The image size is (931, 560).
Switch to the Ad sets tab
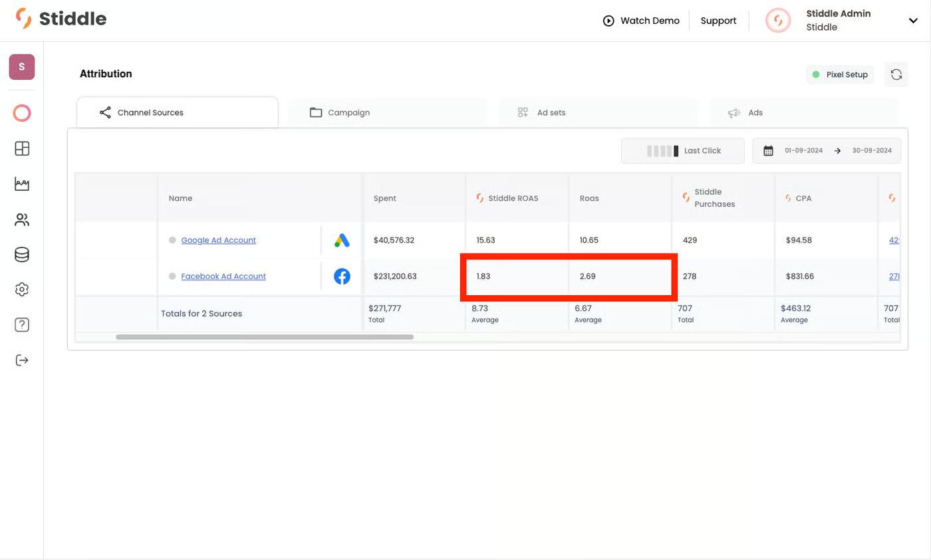(598, 112)
